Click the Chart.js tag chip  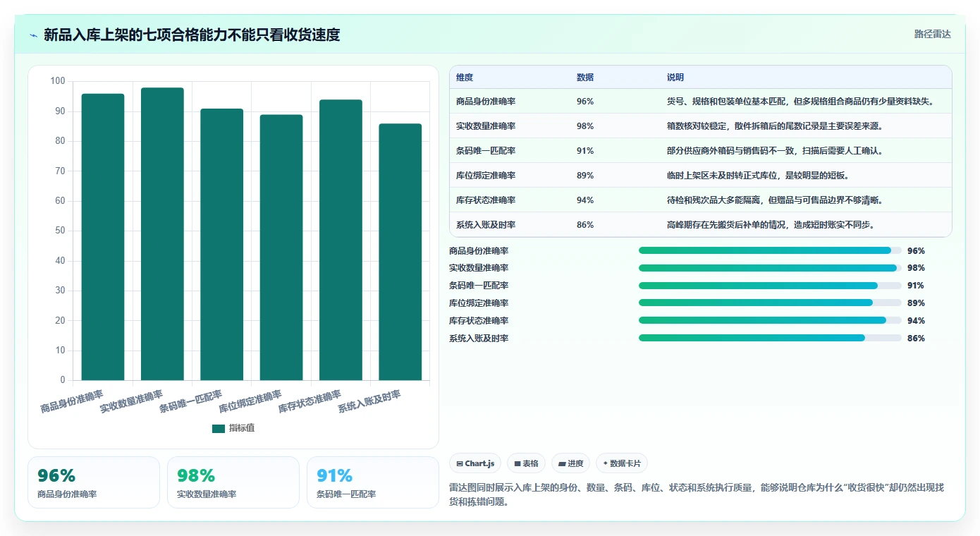click(475, 463)
